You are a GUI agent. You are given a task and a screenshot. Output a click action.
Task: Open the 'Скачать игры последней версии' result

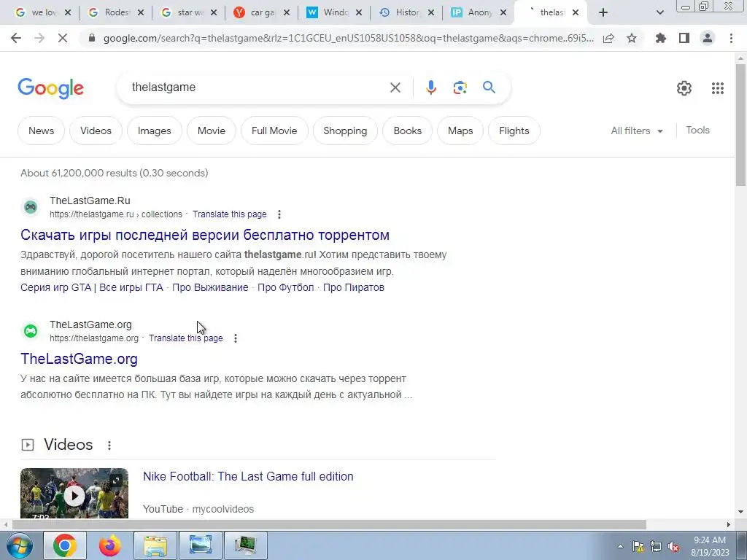point(205,235)
